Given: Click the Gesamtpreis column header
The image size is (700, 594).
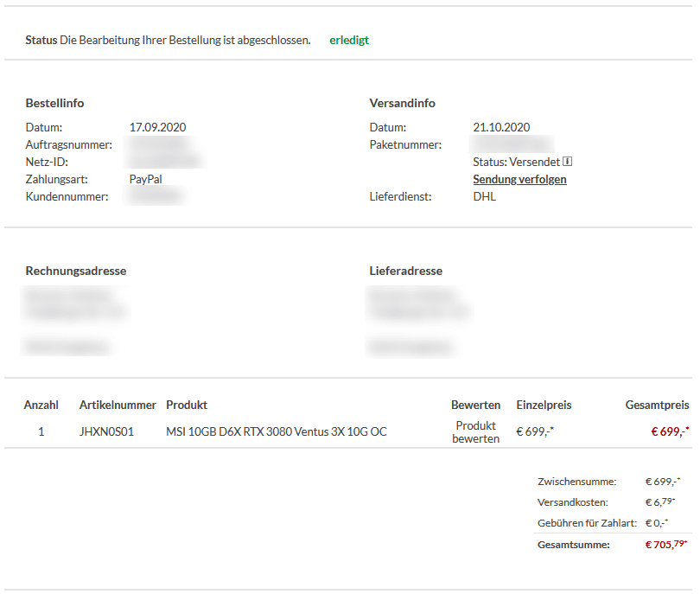Looking at the screenshot, I should click(x=657, y=405).
